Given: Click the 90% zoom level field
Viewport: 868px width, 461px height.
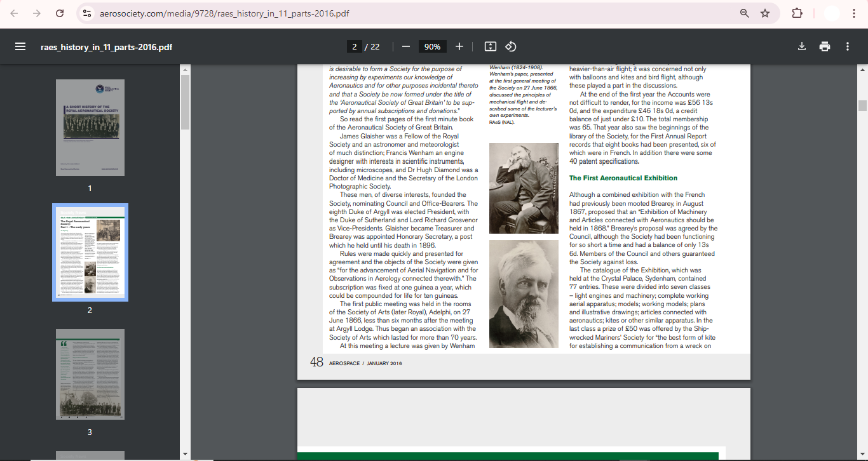Looking at the screenshot, I should (433, 46).
